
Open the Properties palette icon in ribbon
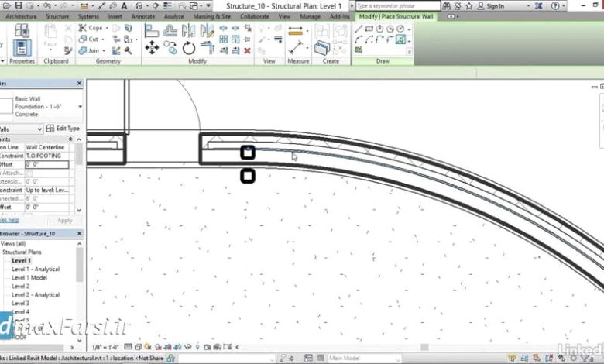coord(22,45)
